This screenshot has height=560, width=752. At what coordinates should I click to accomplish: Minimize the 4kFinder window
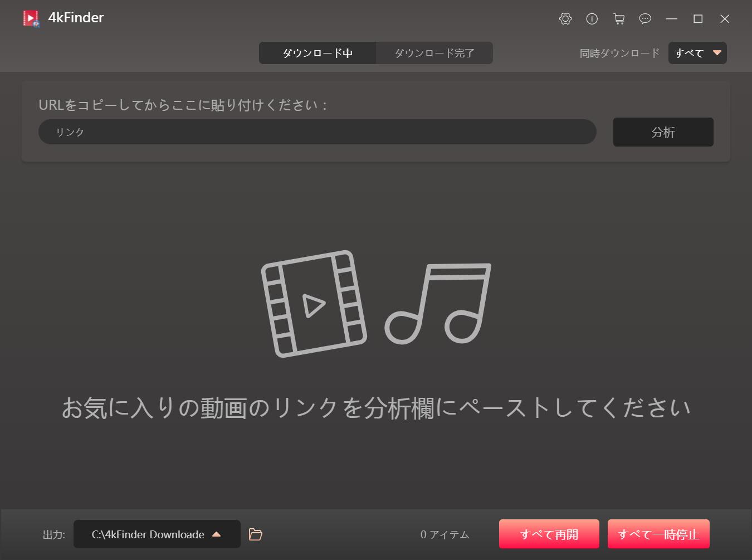(671, 19)
